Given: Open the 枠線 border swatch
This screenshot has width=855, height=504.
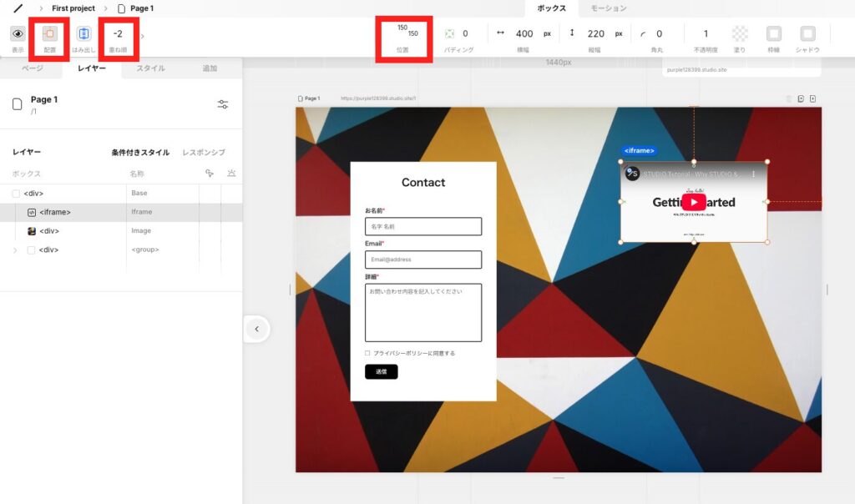Looking at the screenshot, I should (x=773, y=33).
